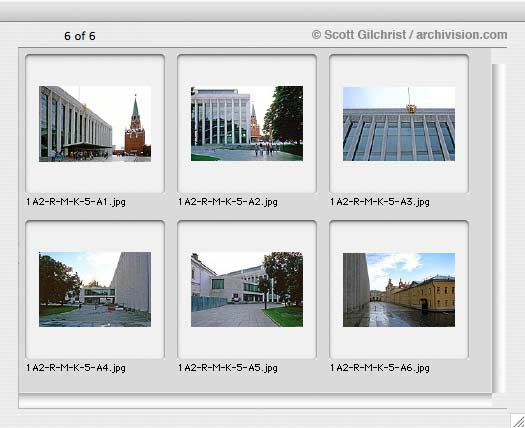The width and height of the screenshot is (525, 428).
Task: Open the 1A2-R-M-K-5-A2.jpg palace facade photo
Action: 247,124
